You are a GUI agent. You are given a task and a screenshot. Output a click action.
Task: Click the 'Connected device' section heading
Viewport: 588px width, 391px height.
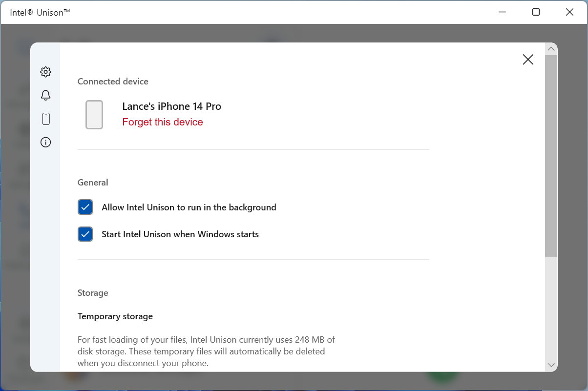click(x=113, y=81)
